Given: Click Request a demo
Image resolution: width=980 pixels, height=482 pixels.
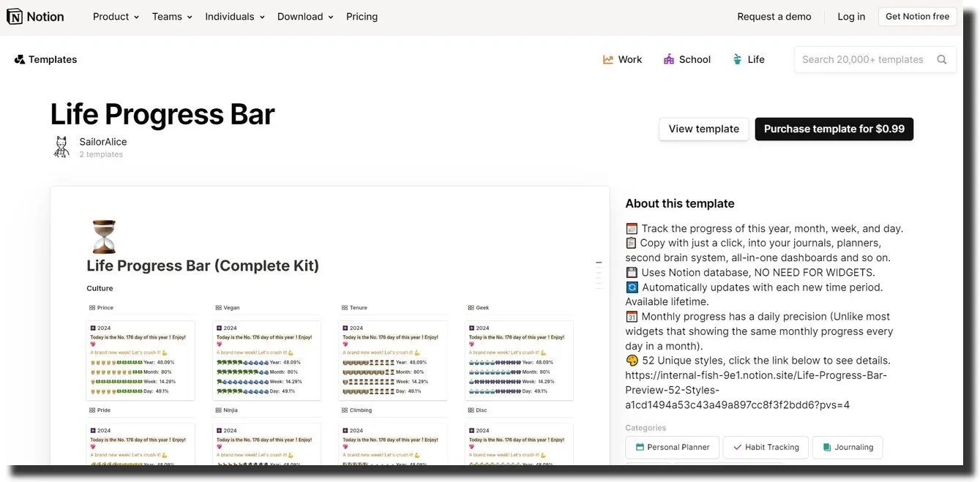Looking at the screenshot, I should [x=774, y=16].
